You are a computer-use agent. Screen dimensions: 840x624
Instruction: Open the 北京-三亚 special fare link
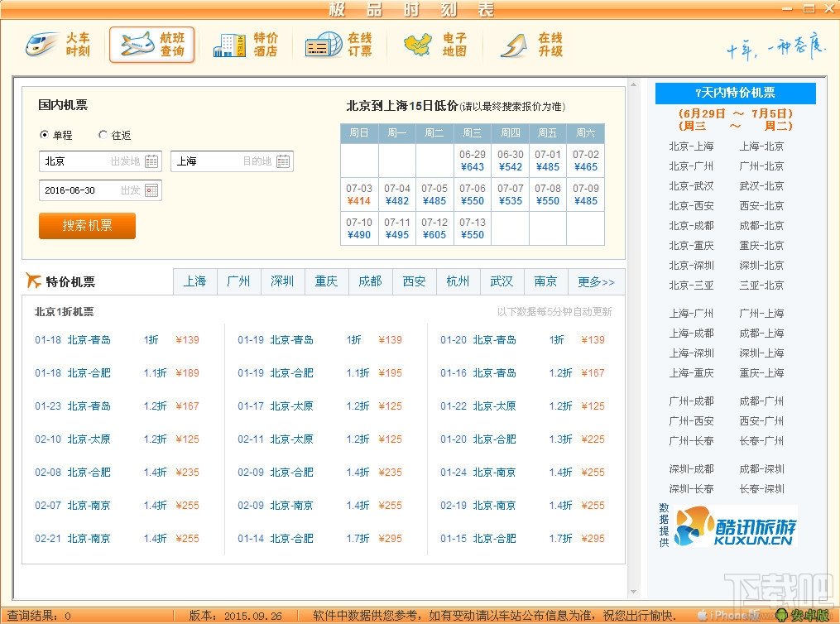[691, 286]
